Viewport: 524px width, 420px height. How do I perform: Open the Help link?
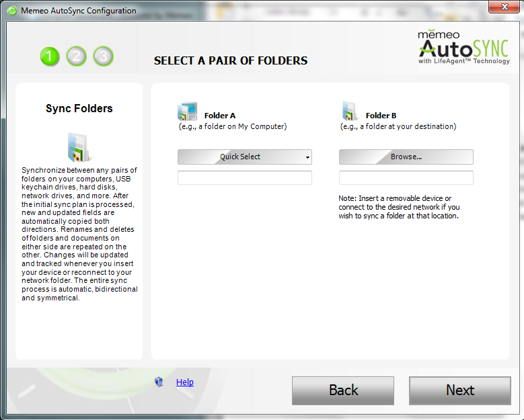[x=185, y=382]
